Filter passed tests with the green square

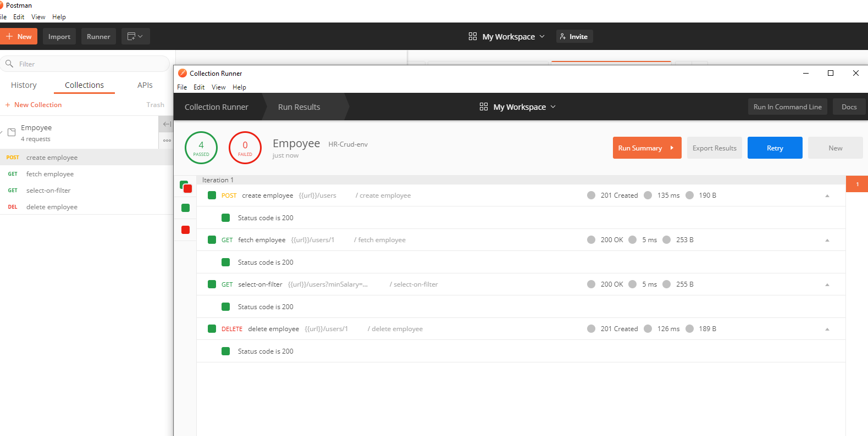click(185, 208)
